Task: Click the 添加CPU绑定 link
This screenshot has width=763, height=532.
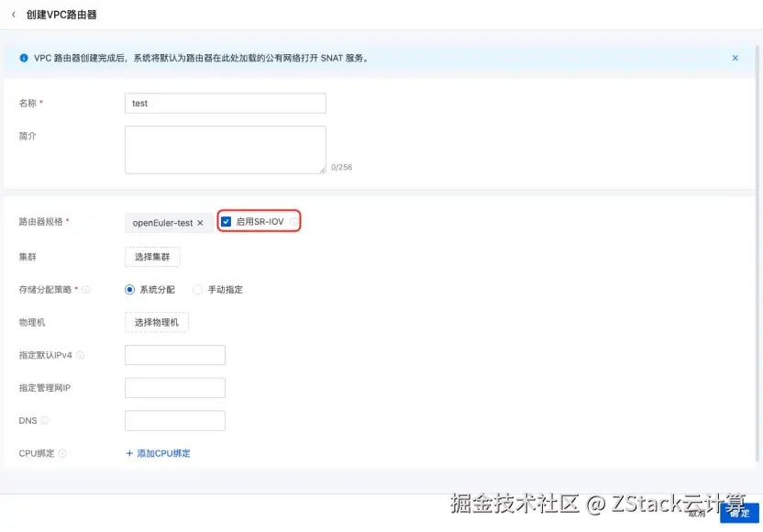Action: [x=160, y=453]
